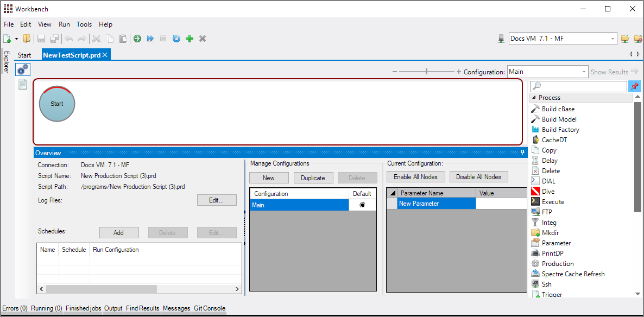The image size is (644, 317).
Task: Click the green plus toolbar icon
Action: 190,39
